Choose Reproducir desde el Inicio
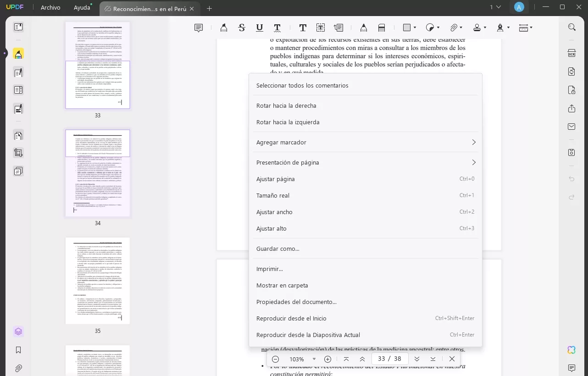The width and height of the screenshot is (588, 376). point(366,318)
